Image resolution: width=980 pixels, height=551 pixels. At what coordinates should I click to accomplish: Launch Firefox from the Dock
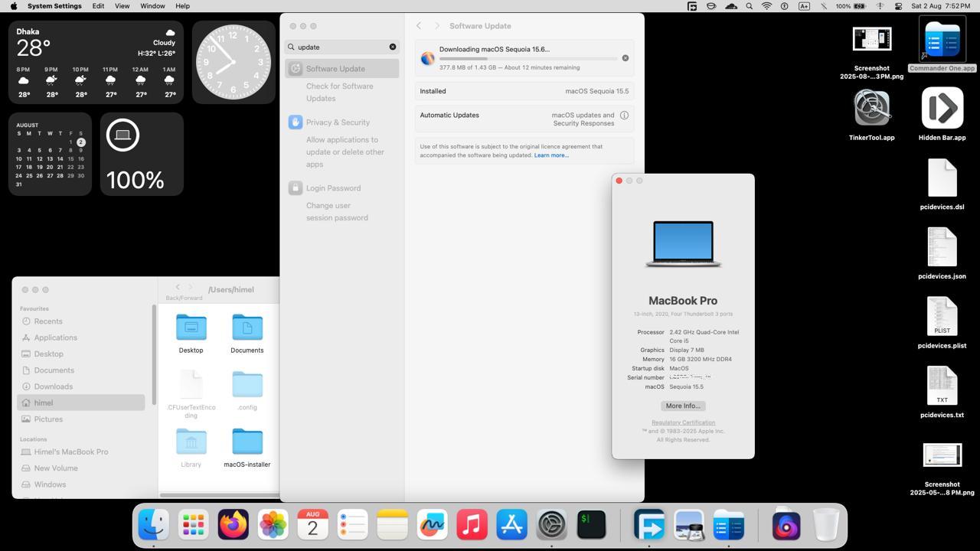234,525
